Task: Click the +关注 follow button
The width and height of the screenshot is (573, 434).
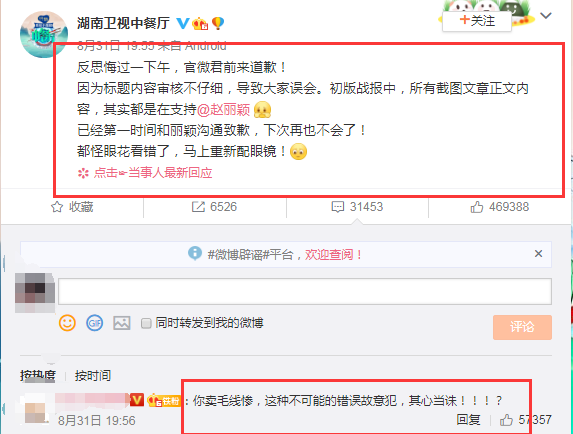Action: (477, 21)
